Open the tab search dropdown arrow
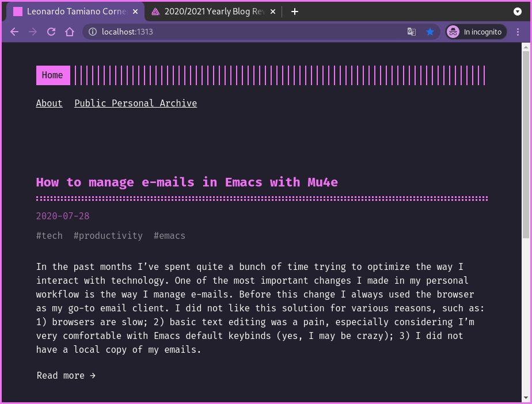Image resolution: width=532 pixels, height=404 pixels. click(518, 12)
